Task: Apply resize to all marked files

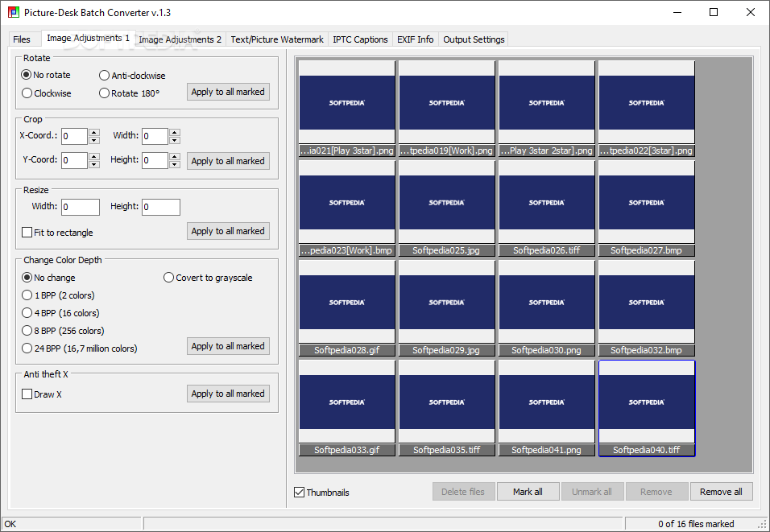Action: [x=228, y=231]
